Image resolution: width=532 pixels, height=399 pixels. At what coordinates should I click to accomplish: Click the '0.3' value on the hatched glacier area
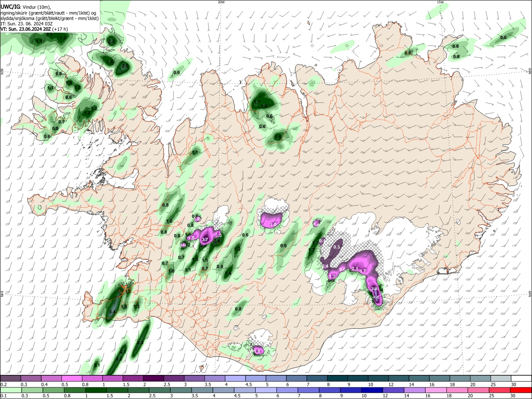point(337,247)
